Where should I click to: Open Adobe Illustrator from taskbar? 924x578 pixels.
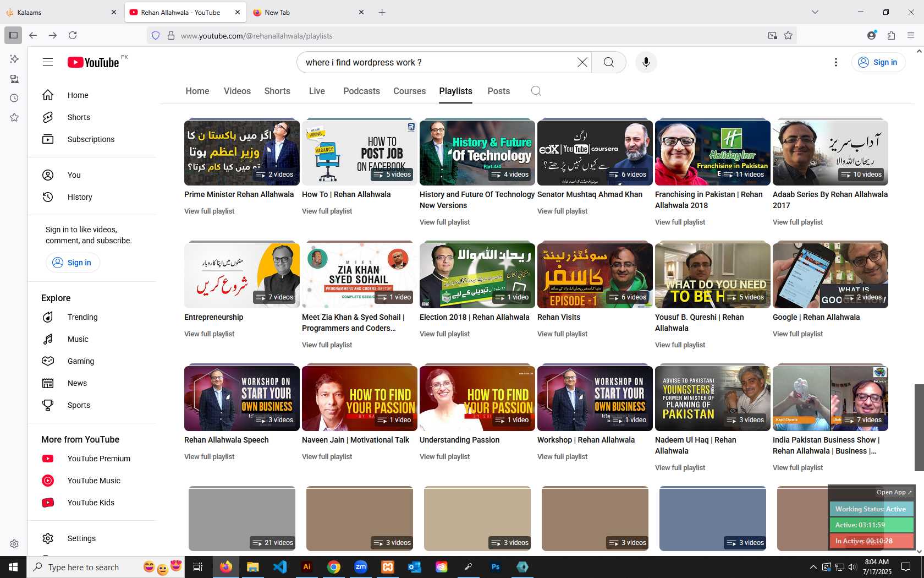(x=307, y=567)
